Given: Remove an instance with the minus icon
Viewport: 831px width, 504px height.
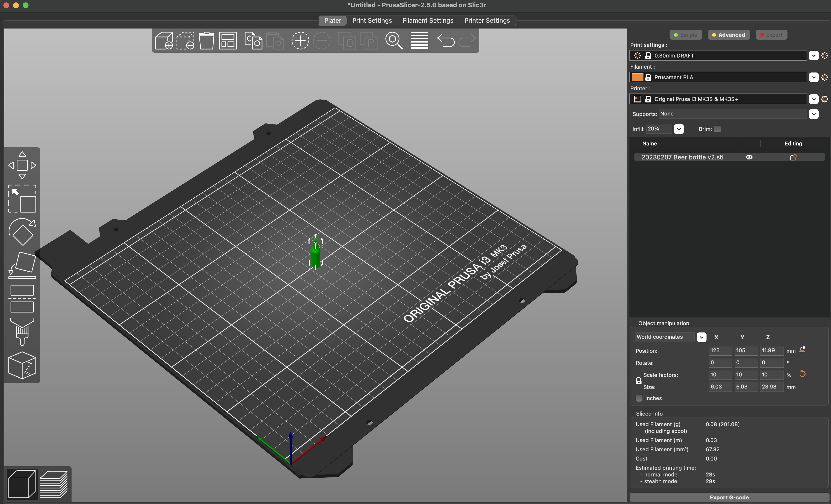Looking at the screenshot, I should [322, 41].
